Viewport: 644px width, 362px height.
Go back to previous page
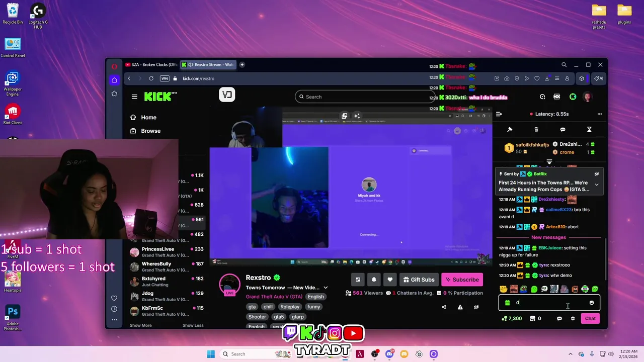tap(129, 78)
